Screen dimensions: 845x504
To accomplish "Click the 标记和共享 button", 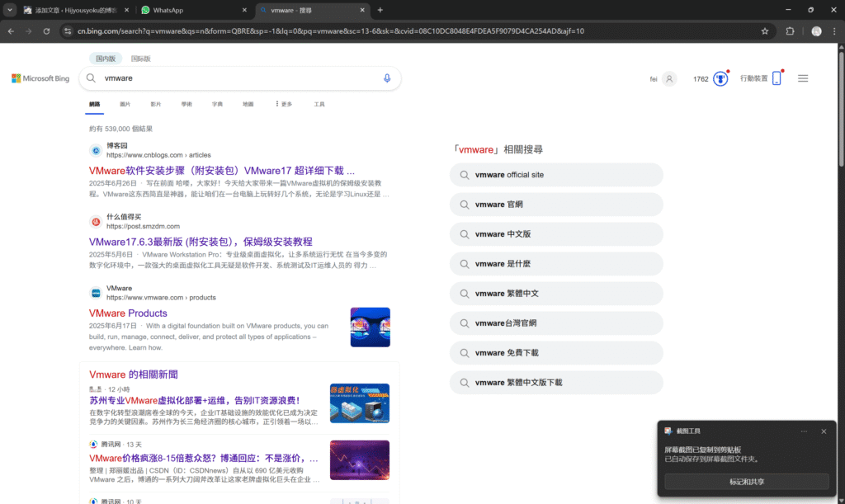I will point(746,482).
